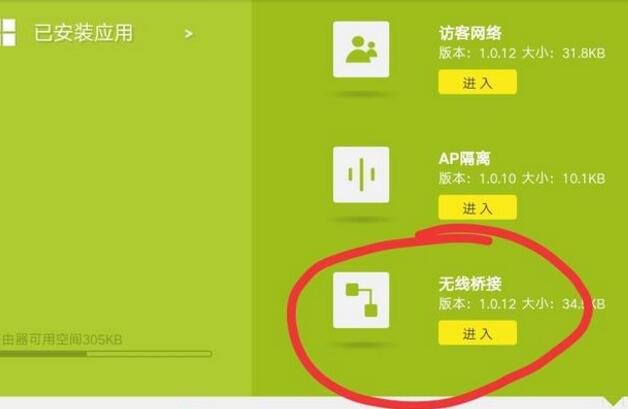Click the AP隔离 vertical bars icon
The width and height of the screenshot is (628, 409).
point(361,175)
